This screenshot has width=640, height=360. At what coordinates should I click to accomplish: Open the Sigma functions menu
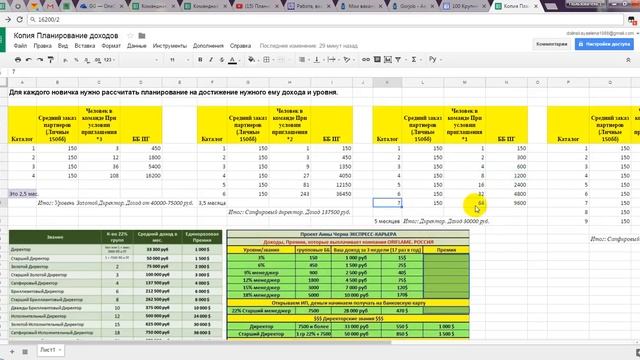coord(415,60)
